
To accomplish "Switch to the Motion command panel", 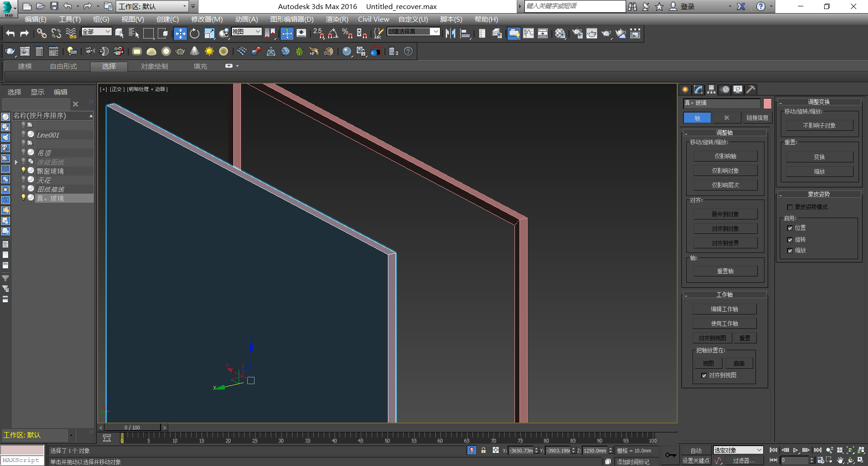I will 725,89.
